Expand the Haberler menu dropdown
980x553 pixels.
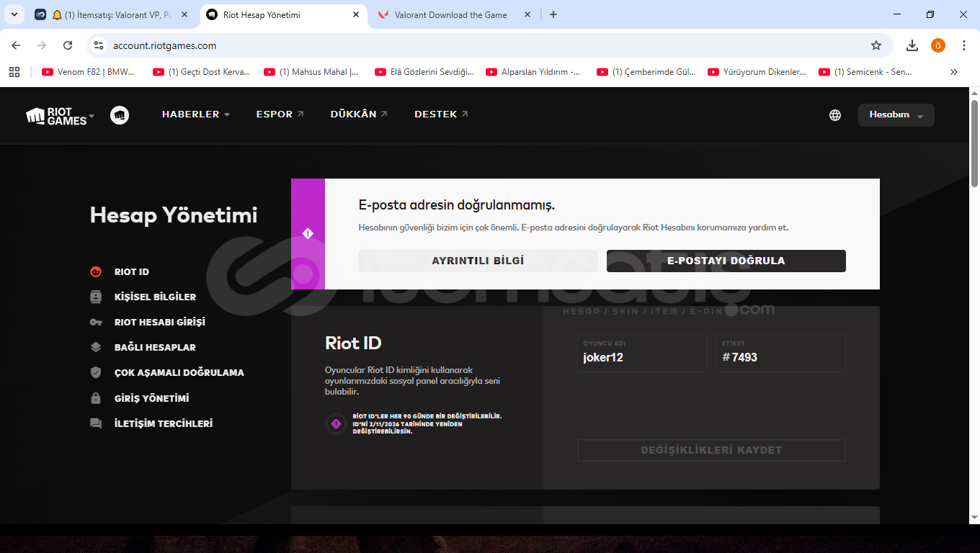coord(195,114)
